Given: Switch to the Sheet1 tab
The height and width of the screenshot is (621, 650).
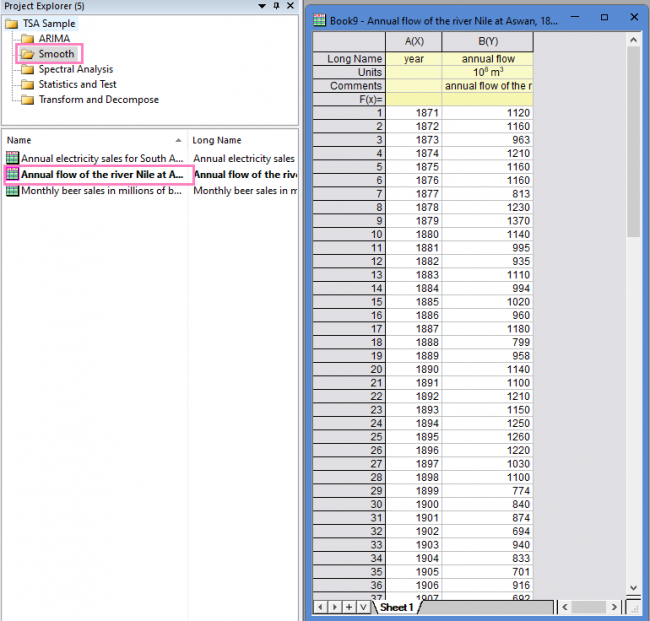Looking at the screenshot, I should point(396,607).
